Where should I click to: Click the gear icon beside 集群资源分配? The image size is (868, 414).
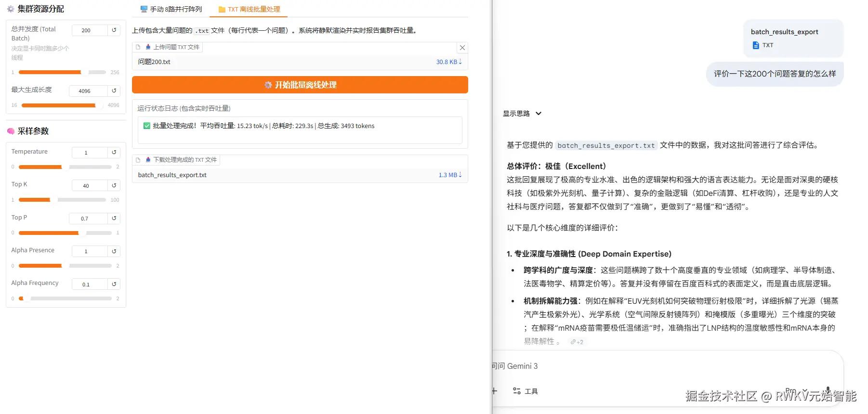11,9
